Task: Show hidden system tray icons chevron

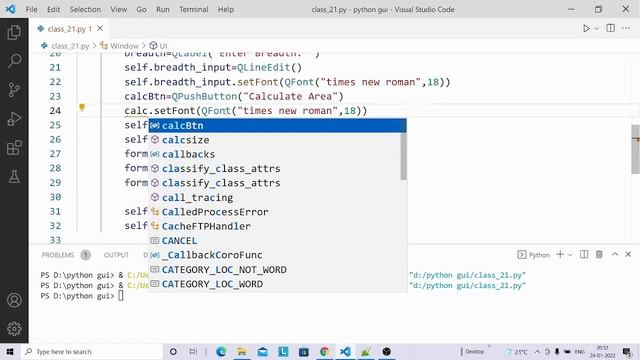Action: [537, 351]
